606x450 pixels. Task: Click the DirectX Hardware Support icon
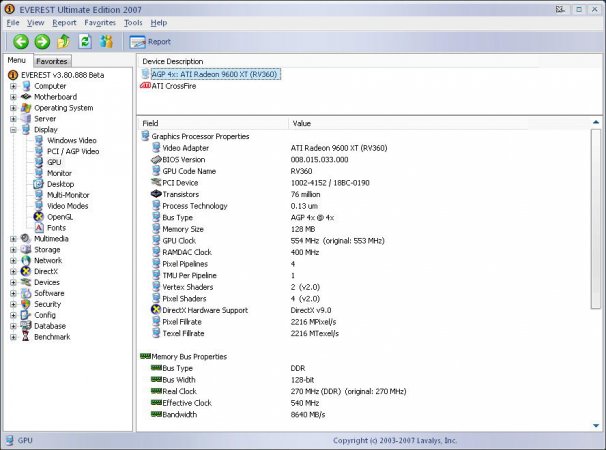click(156, 310)
